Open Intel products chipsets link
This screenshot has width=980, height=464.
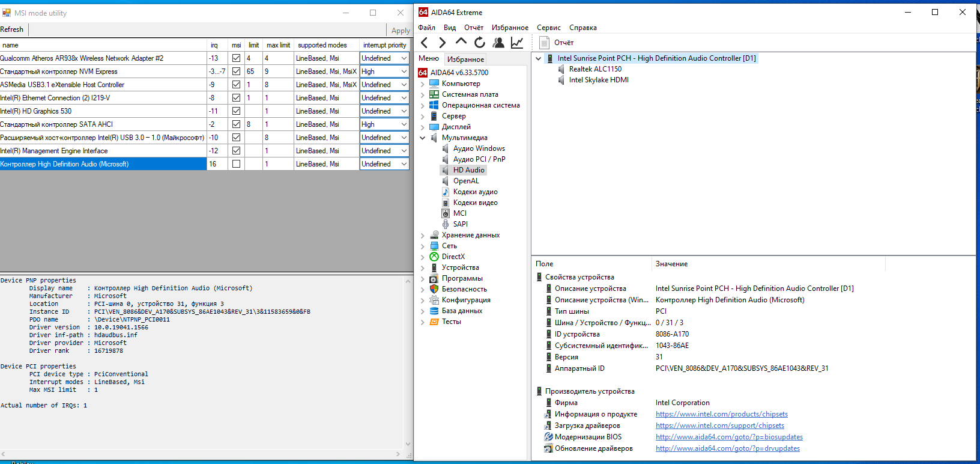(722, 414)
